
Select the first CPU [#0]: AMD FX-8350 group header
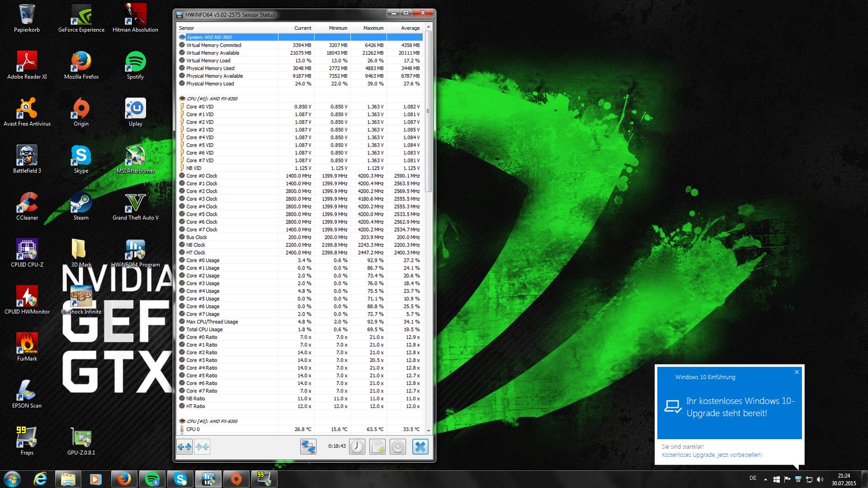pyautogui.click(x=300, y=99)
